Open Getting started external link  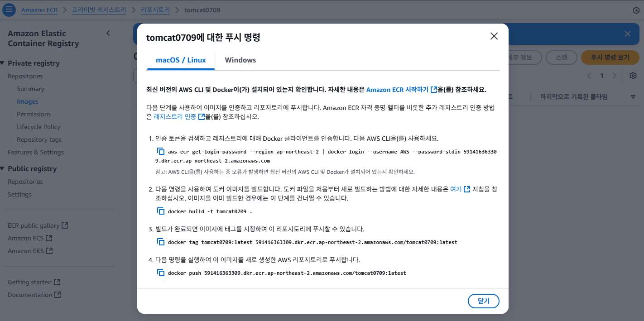(x=34, y=282)
